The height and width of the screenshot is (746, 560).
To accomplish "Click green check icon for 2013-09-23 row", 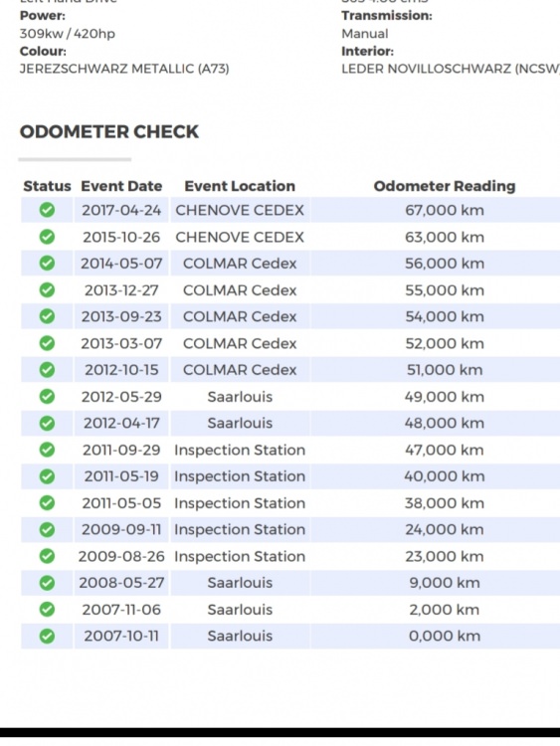I will (47, 316).
